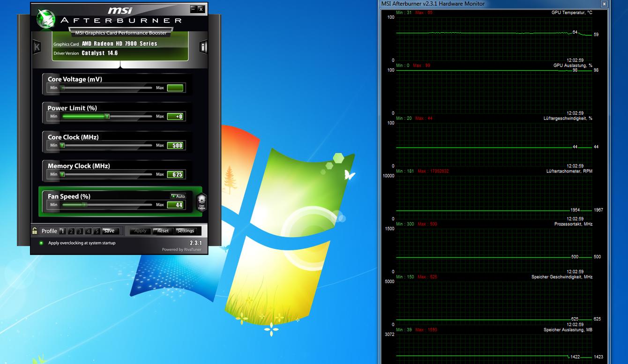Screen dimensions: 628x364
Task: Select profile slot 2
Action: pos(71,231)
